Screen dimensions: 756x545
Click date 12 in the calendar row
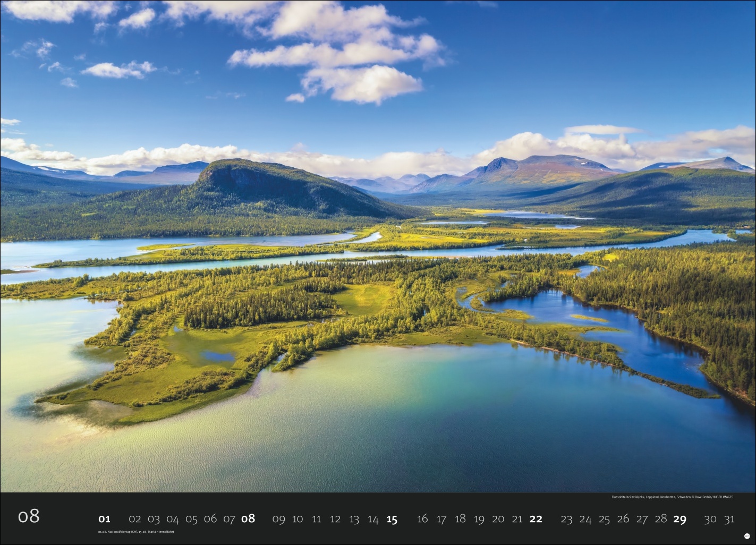coord(335,519)
